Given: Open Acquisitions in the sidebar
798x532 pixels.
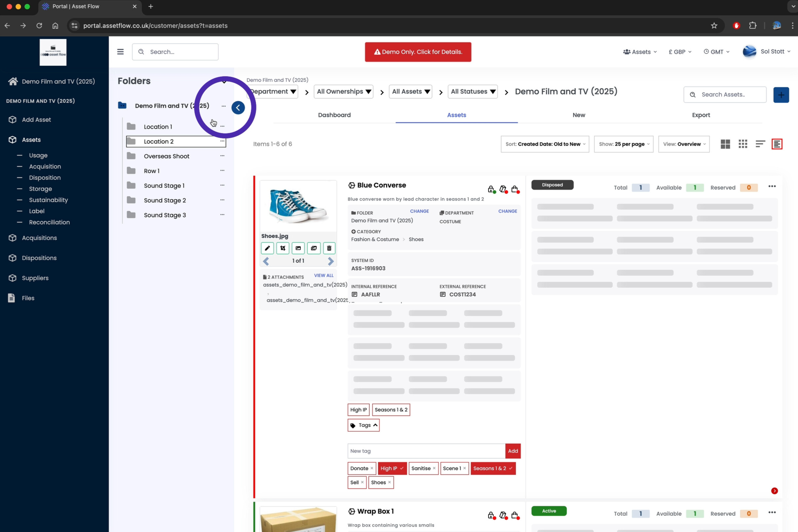Looking at the screenshot, I should click(x=39, y=238).
